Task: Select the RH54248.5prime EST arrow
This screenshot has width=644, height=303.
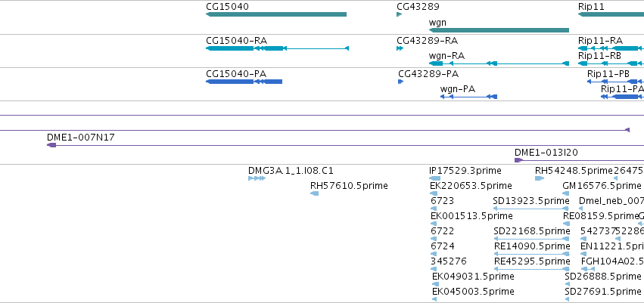Action: tap(540, 178)
